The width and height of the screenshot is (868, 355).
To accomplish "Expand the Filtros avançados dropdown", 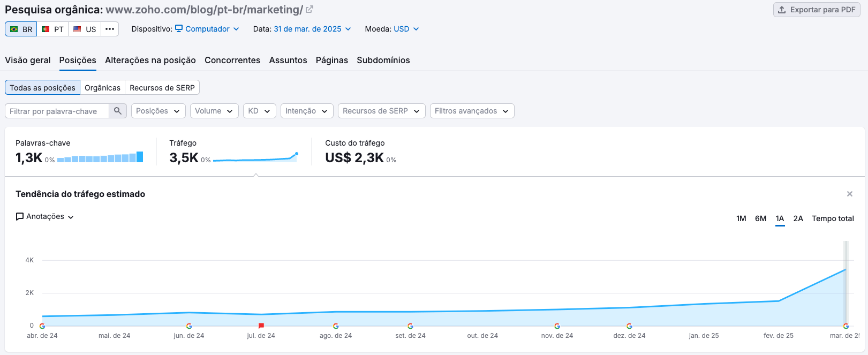I will [x=472, y=111].
